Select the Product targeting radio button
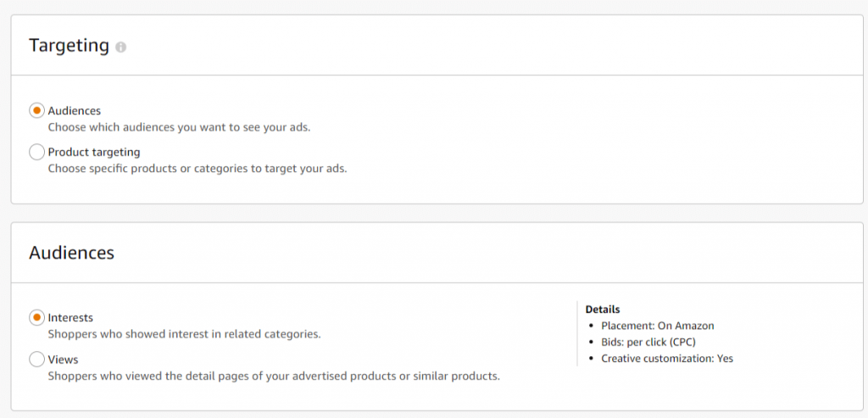The image size is (868, 418). coord(36,153)
